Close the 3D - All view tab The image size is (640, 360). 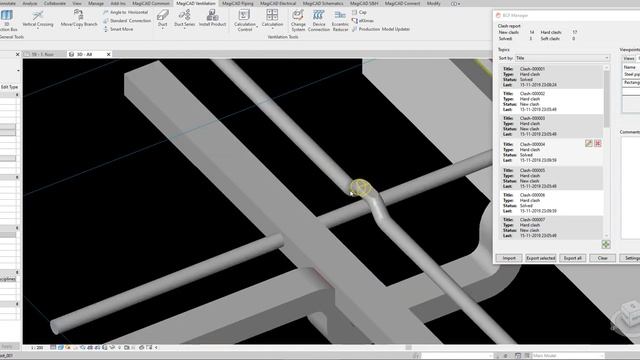click(x=109, y=54)
